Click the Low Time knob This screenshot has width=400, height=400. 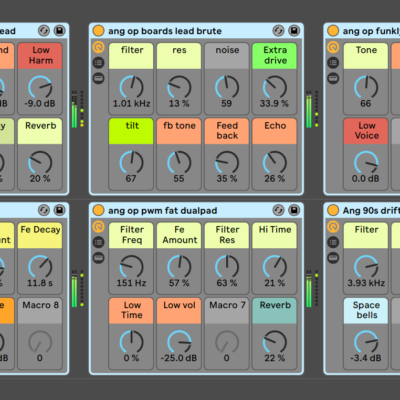(x=131, y=342)
